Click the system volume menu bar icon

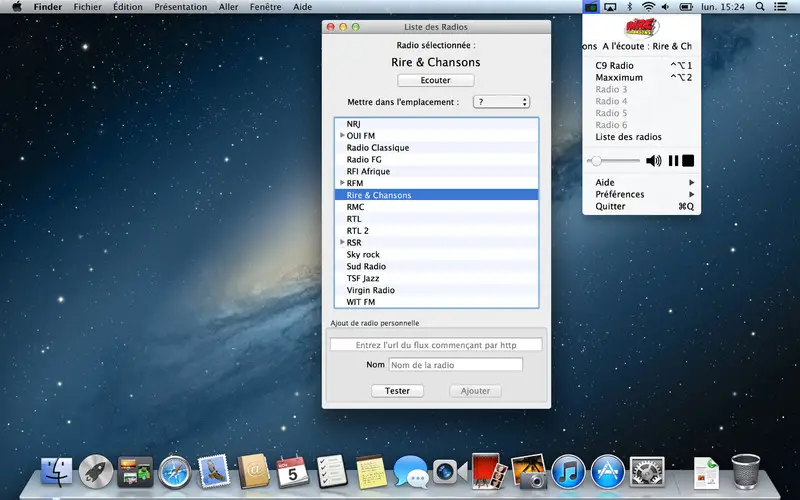pyautogui.click(x=666, y=7)
